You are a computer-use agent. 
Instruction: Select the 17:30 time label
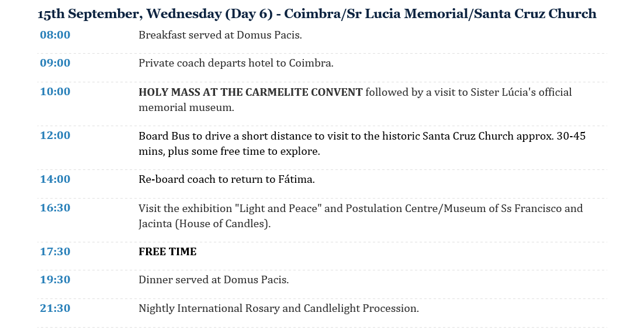(x=55, y=252)
